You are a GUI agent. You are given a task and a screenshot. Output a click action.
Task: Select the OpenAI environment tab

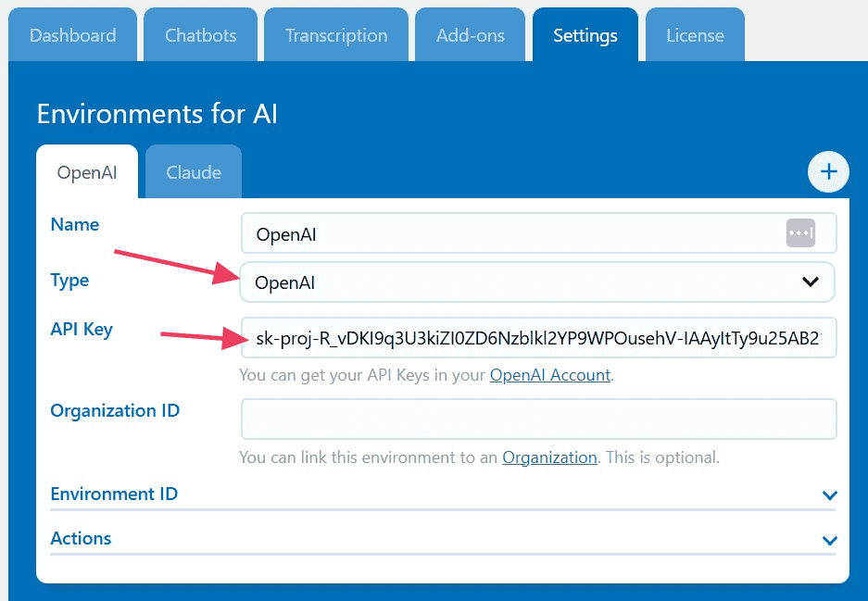click(x=87, y=172)
